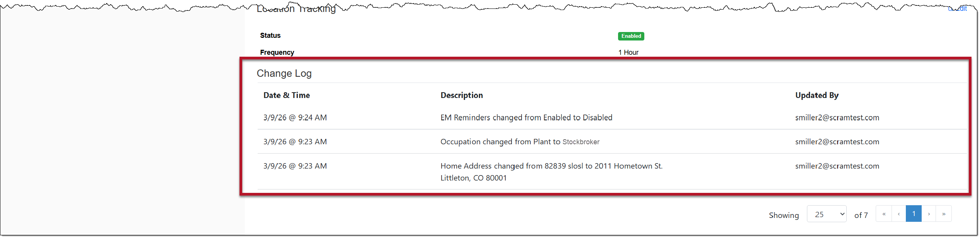Click the previous page single-left arrow
The width and height of the screenshot is (980, 238).
[x=899, y=214]
